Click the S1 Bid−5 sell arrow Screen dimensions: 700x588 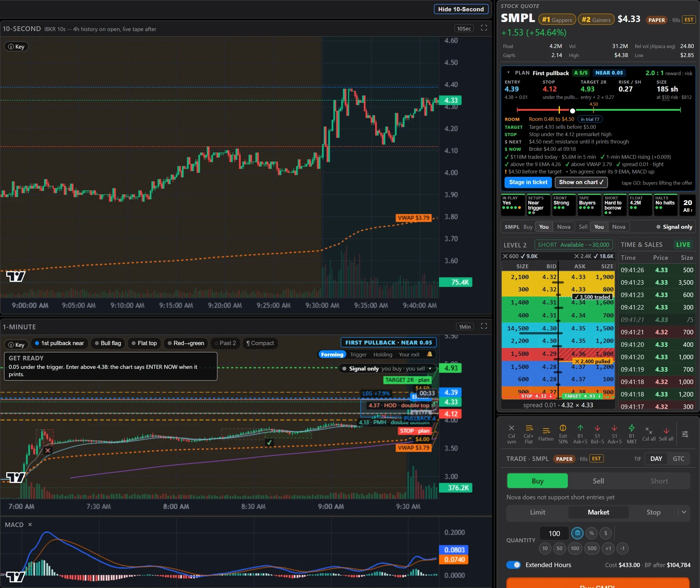point(597,428)
